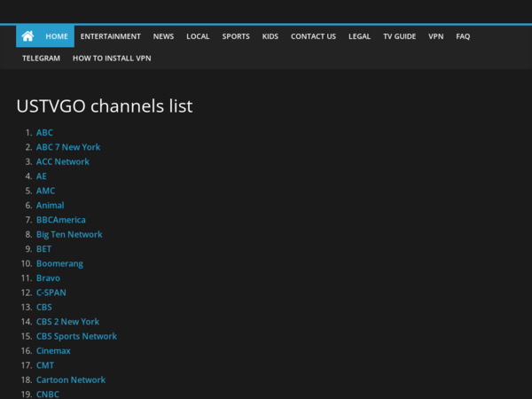This screenshot has width=532, height=399.
Task: Open the CMT channel link
Action: pyautogui.click(x=45, y=365)
